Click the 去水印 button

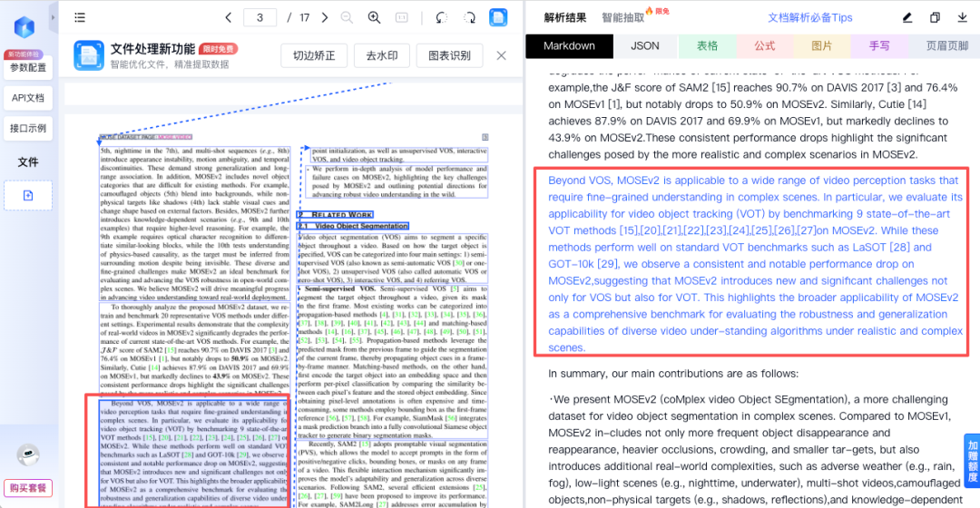382,55
